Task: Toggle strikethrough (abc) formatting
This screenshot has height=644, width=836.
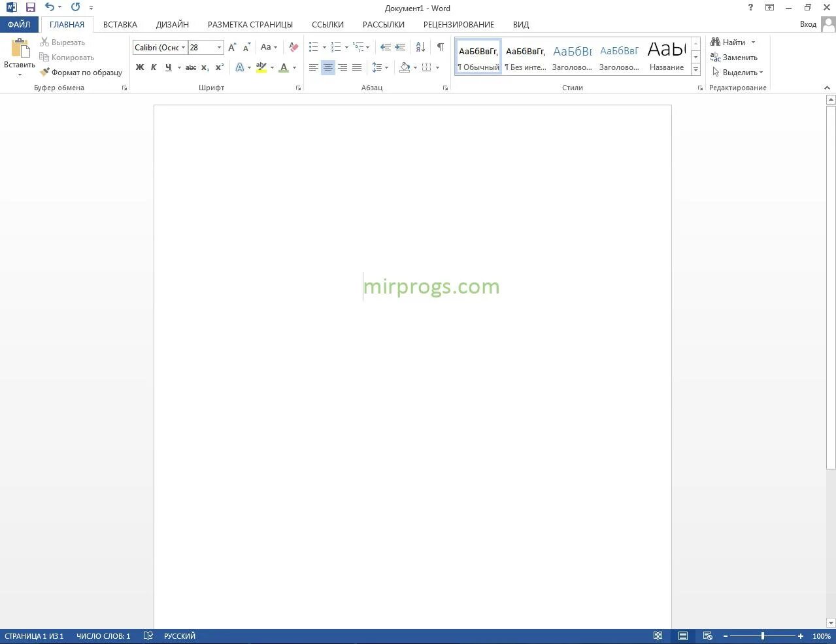Action: click(191, 67)
